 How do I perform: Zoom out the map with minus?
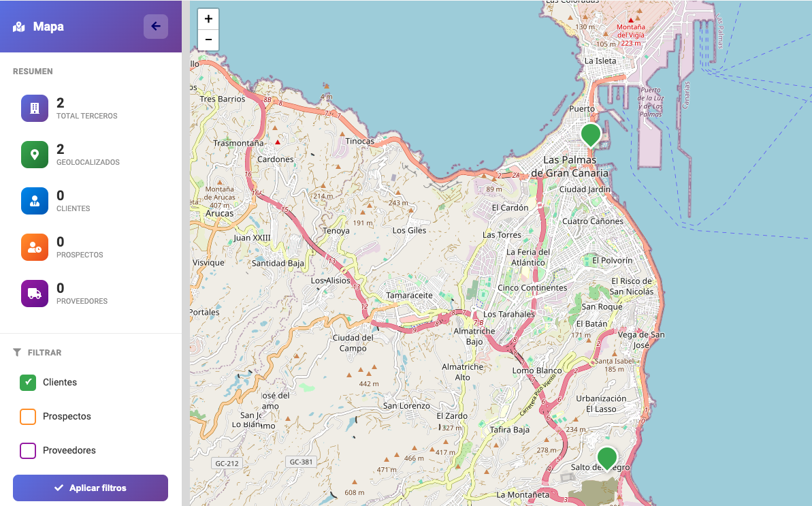[208, 40]
